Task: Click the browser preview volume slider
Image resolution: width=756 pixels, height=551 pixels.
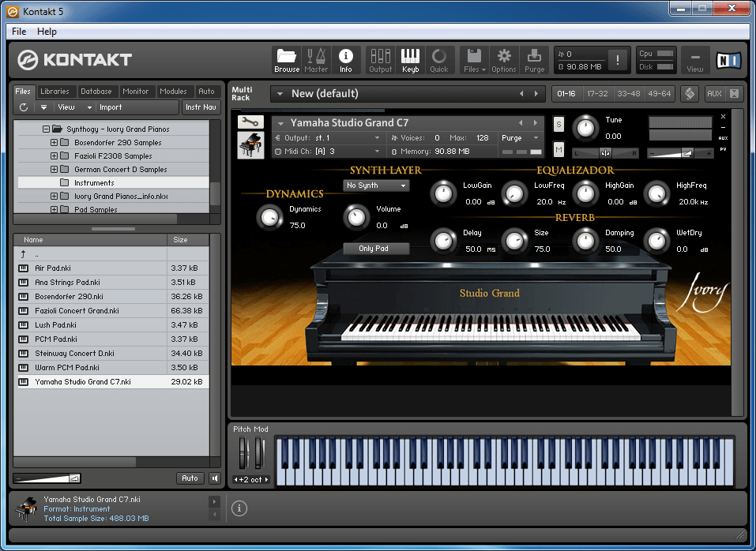Action: (47, 478)
